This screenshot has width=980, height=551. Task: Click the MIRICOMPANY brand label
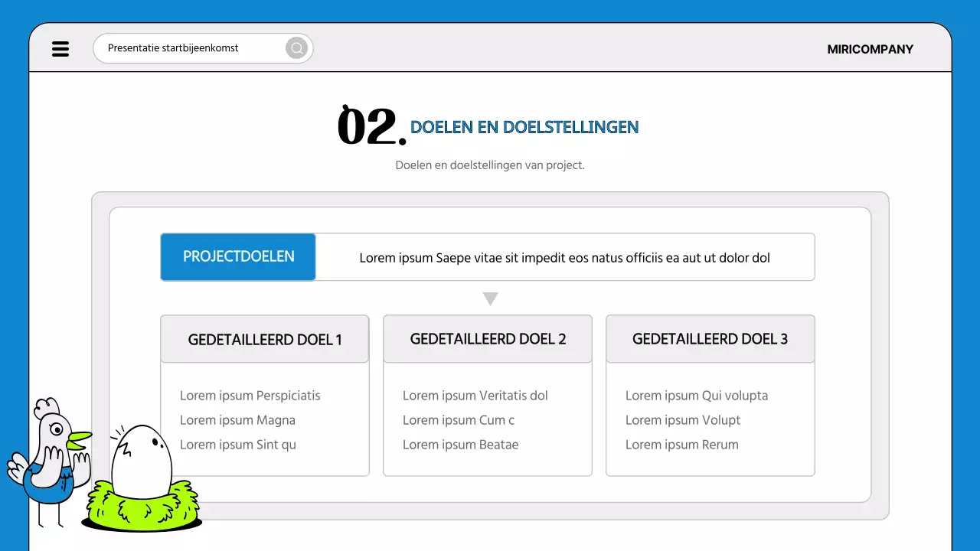click(870, 49)
